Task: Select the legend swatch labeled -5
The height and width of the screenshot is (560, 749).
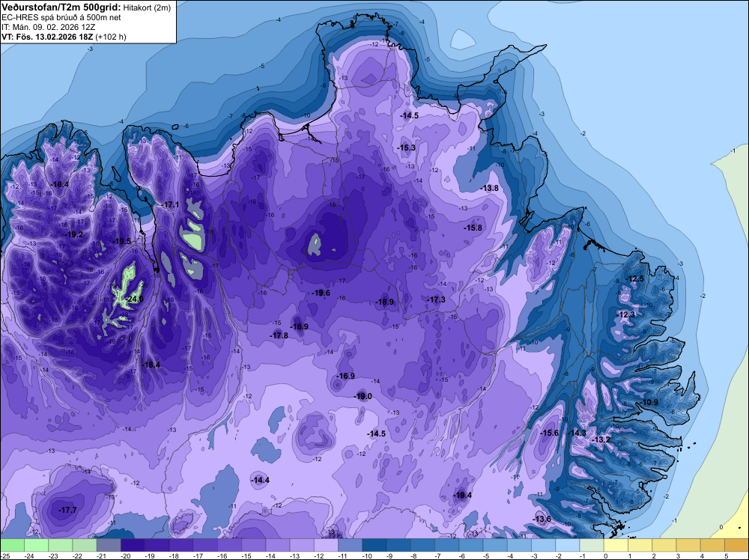Action: 495,545
